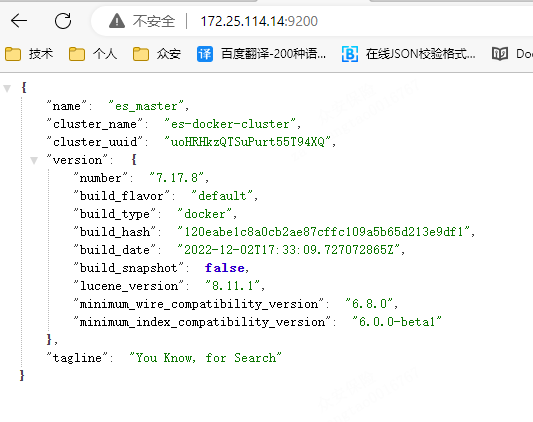
Task: Click the lucene_version key
Action: pos(129,286)
